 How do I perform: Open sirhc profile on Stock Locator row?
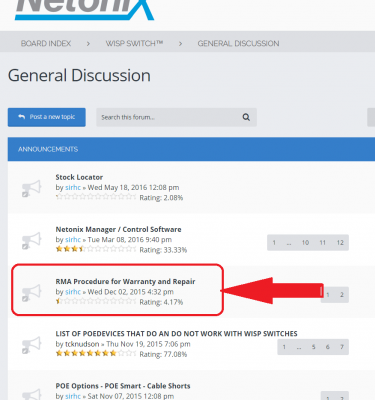click(73, 187)
